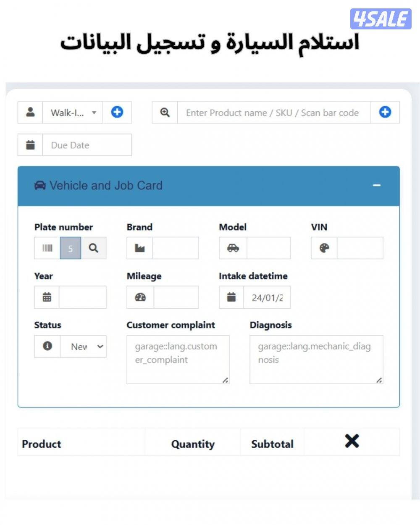
Task: Click the add customer plus icon
Action: (117, 112)
